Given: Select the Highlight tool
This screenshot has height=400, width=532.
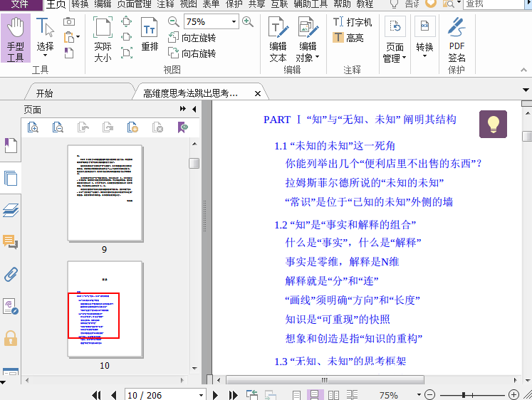Looking at the screenshot, I should coord(348,38).
